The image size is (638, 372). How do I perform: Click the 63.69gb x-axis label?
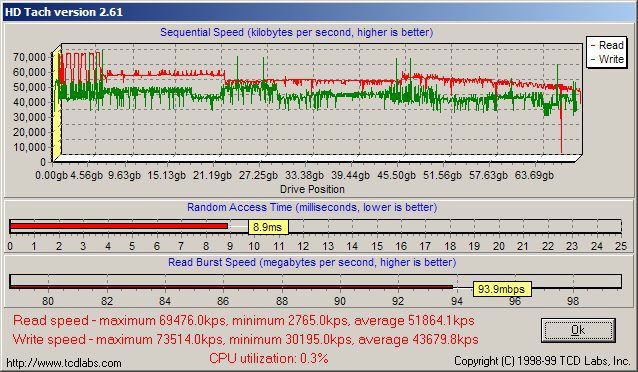(x=534, y=175)
